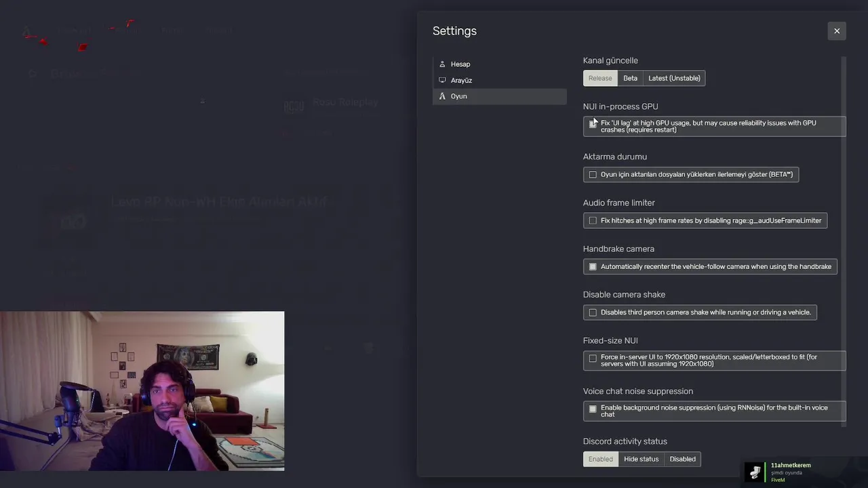Toggle voice chat noise suppression checkbox

[593, 409]
